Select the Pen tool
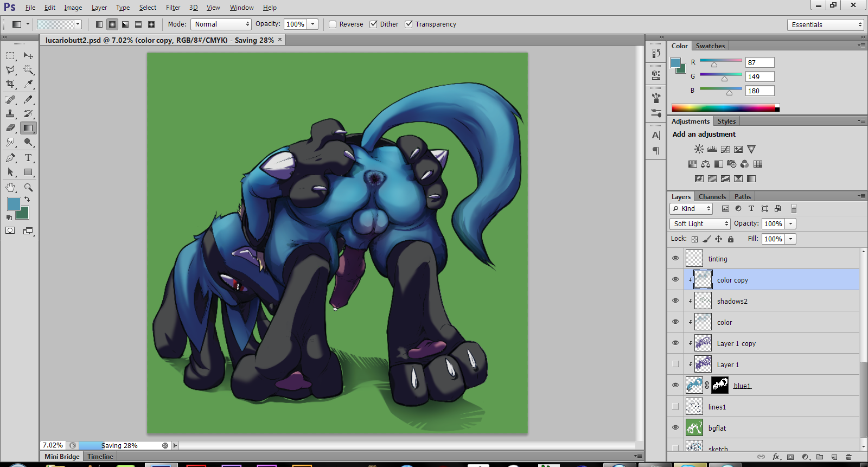This screenshot has width=868, height=467. [10, 158]
